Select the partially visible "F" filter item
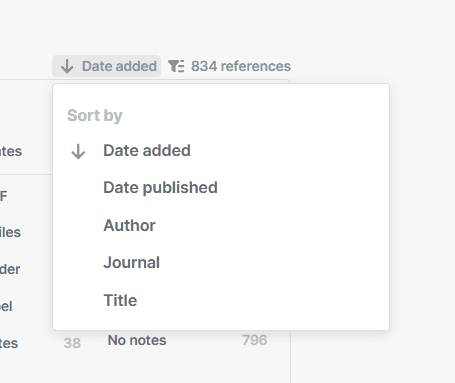 [x=4, y=196]
